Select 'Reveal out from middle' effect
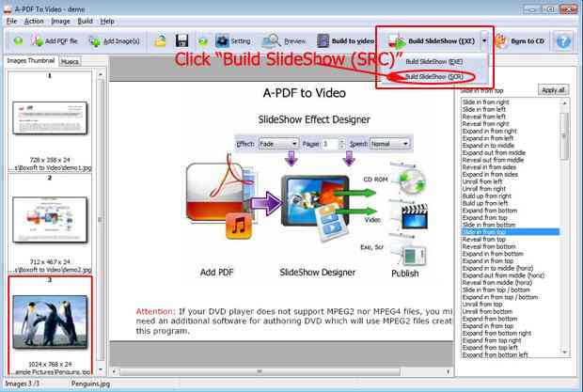 493,160
